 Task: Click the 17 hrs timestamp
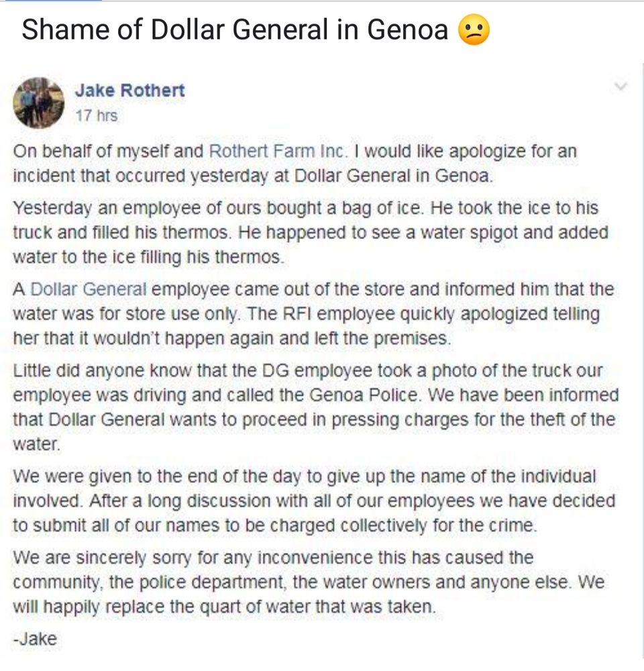pyautogui.click(x=96, y=115)
